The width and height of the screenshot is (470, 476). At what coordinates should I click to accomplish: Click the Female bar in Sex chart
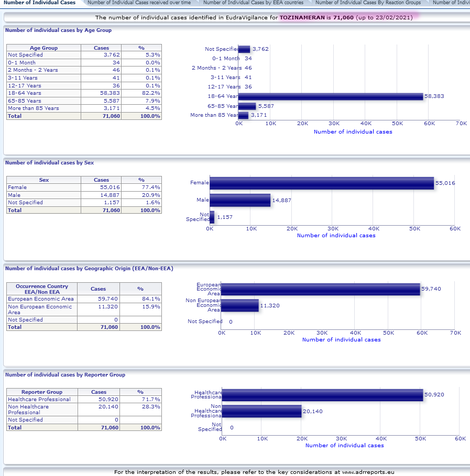click(322, 183)
